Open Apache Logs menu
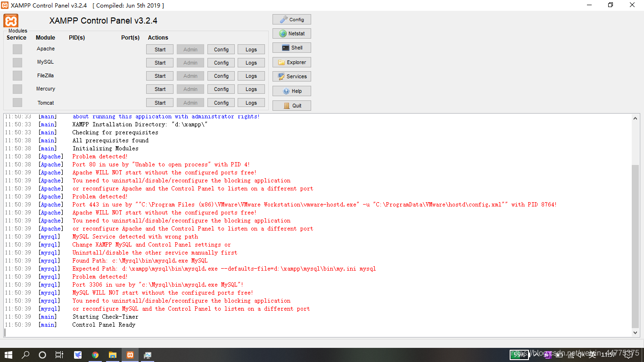The image size is (644, 362). [251, 49]
